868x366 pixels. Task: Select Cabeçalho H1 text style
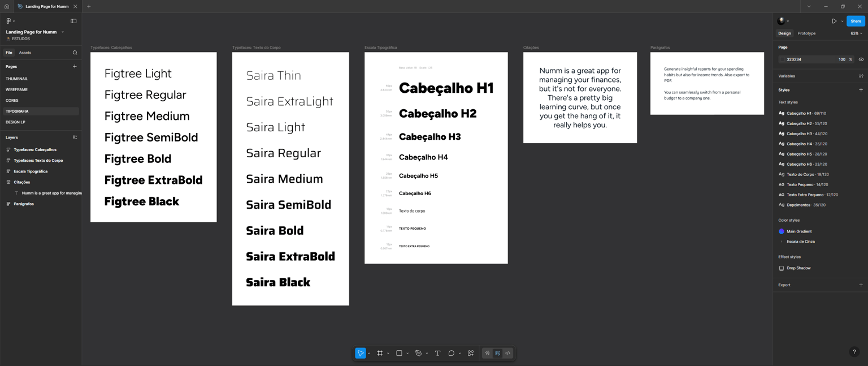tap(806, 113)
